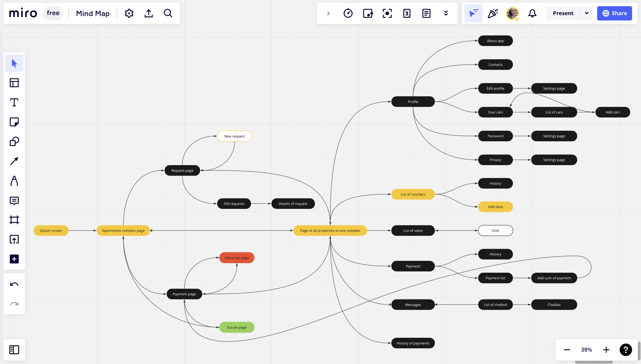The width and height of the screenshot is (641, 364).
Task: Open the voting tool icon
Action: 407,13
